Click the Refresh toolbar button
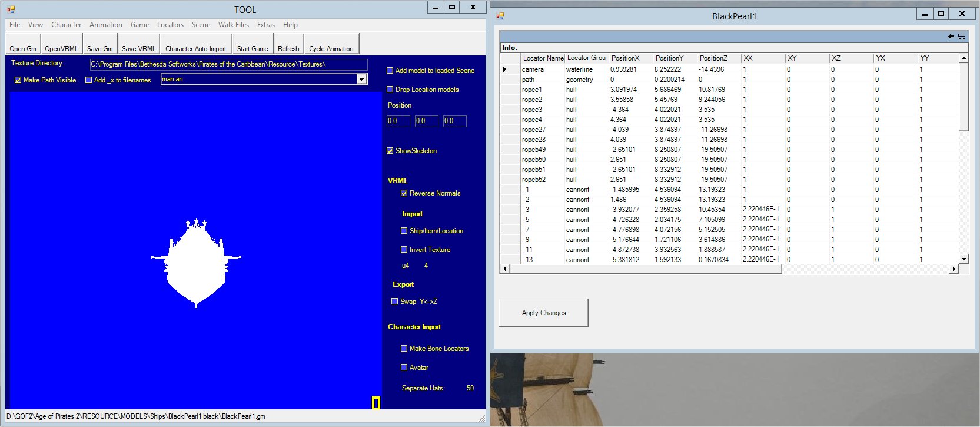Image resolution: width=980 pixels, height=427 pixels. click(x=288, y=45)
